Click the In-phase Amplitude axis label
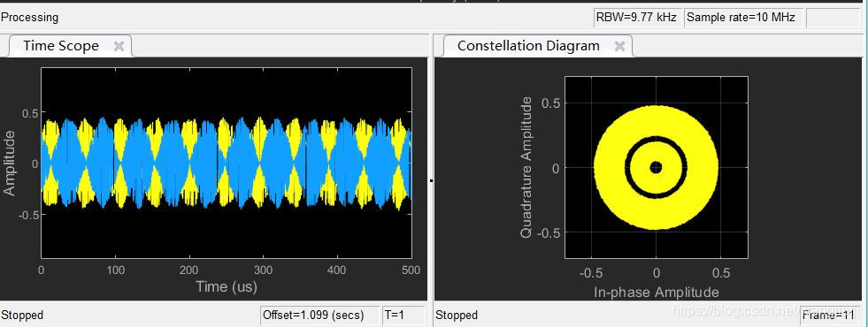 656,292
